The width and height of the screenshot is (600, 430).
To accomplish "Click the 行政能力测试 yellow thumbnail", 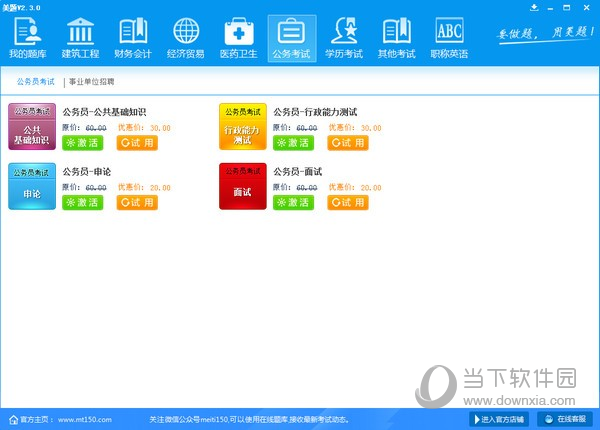I will (x=243, y=127).
